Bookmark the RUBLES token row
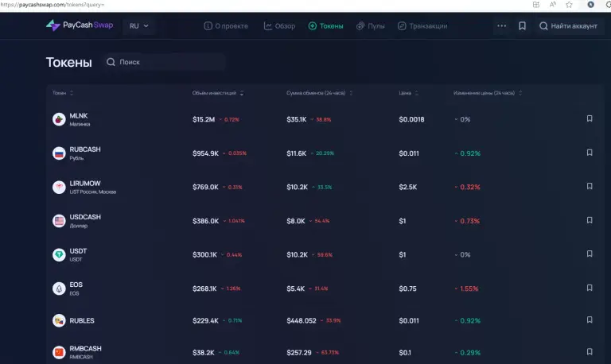The width and height of the screenshot is (611, 364). click(x=590, y=319)
